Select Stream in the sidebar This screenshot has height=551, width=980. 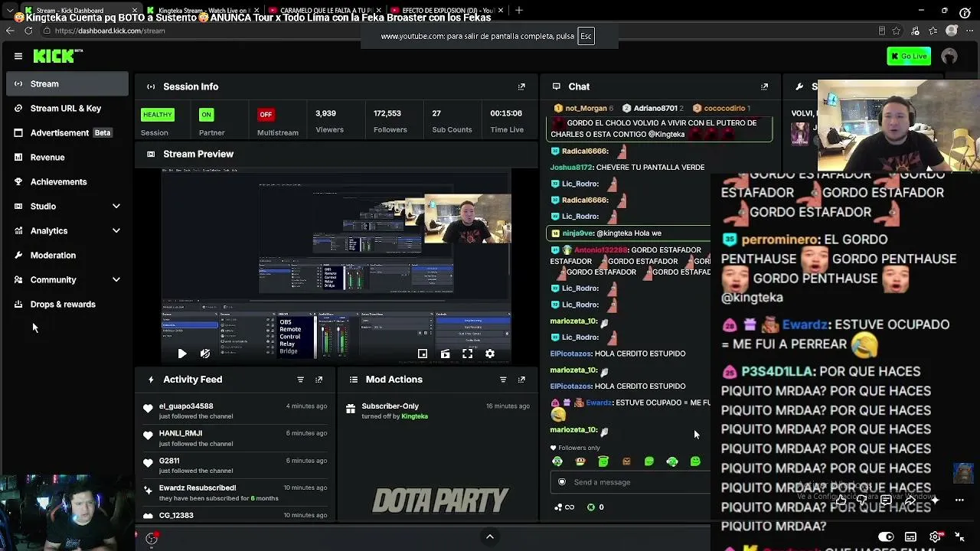(x=67, y=84)
